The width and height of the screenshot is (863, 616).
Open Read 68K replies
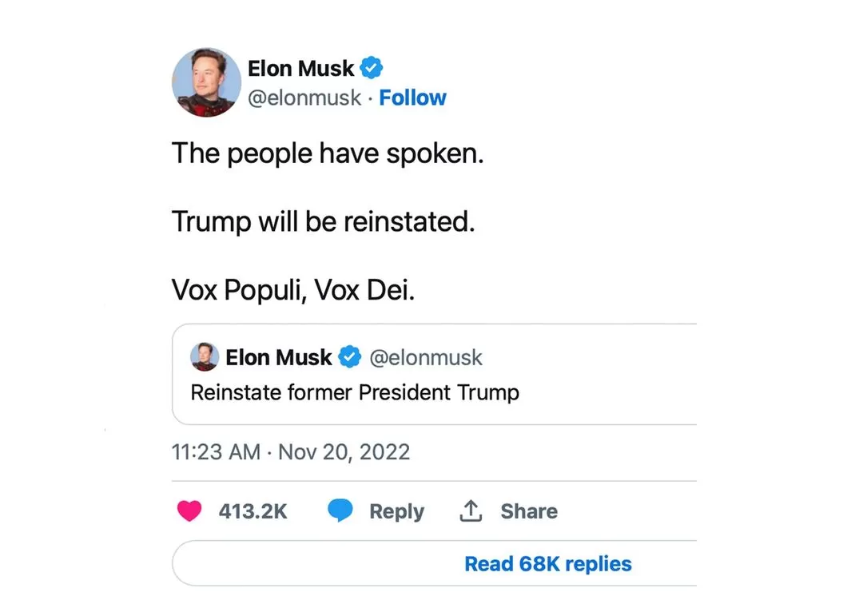point(548,564)
